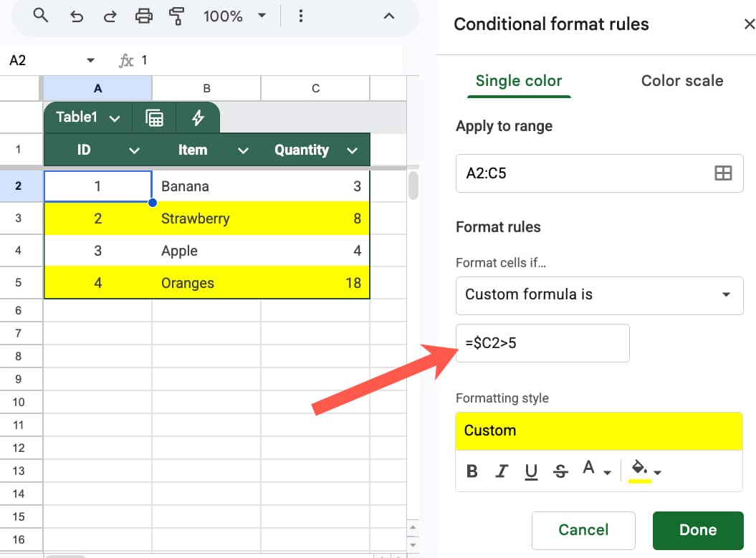Select the quantity cell showing 8
756x558 pixels.
pyautogui.click(x=315, y=218)
